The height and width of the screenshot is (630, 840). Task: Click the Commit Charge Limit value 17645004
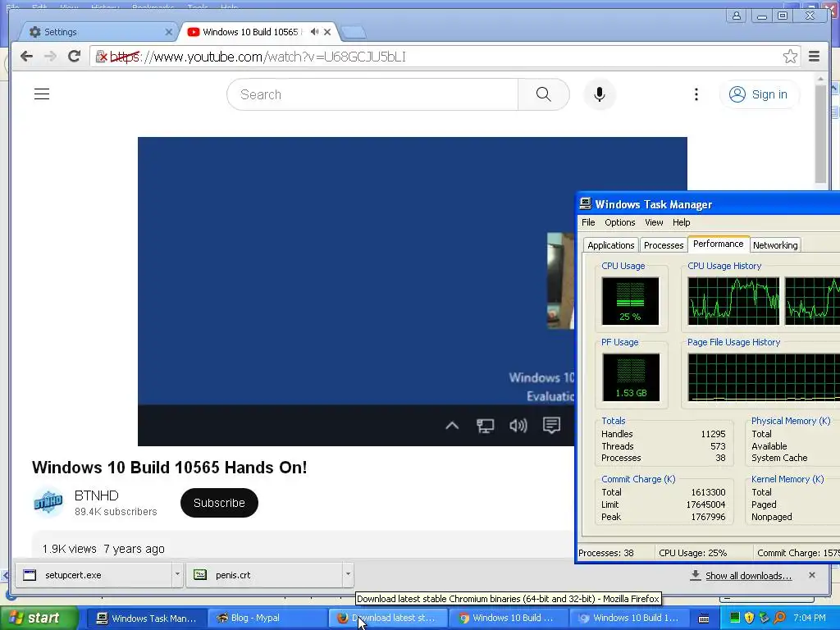pyautogui.click(x=705, y=504)
